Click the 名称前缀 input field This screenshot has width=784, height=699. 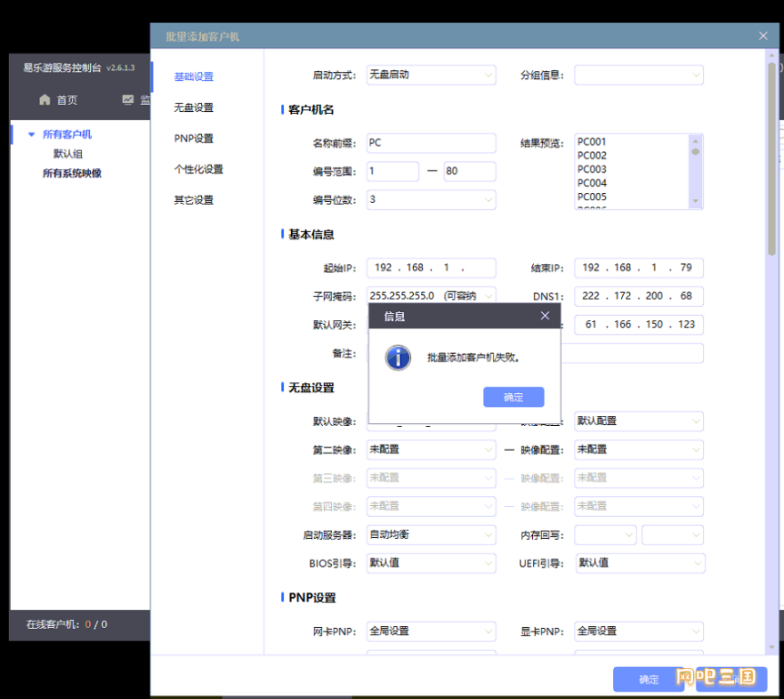point(431,143)
